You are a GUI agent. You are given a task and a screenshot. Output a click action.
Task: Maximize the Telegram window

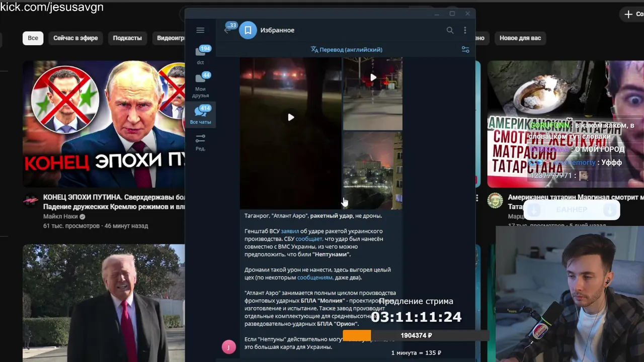pos(452,14)
